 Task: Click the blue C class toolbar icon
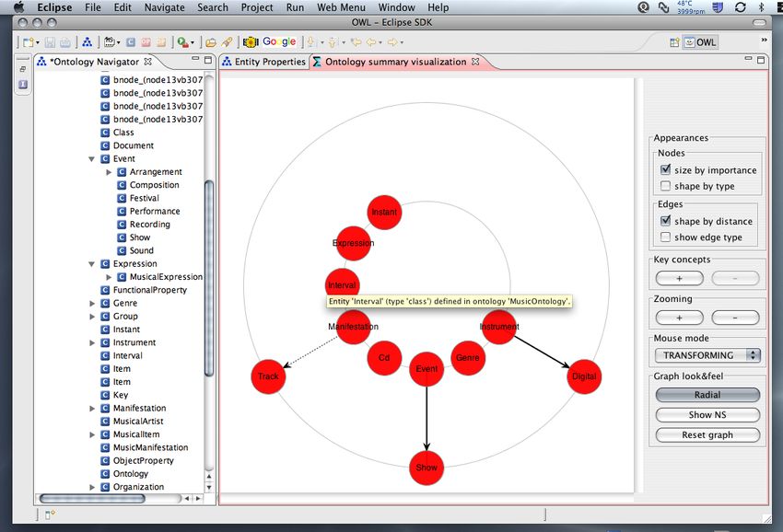131,42
